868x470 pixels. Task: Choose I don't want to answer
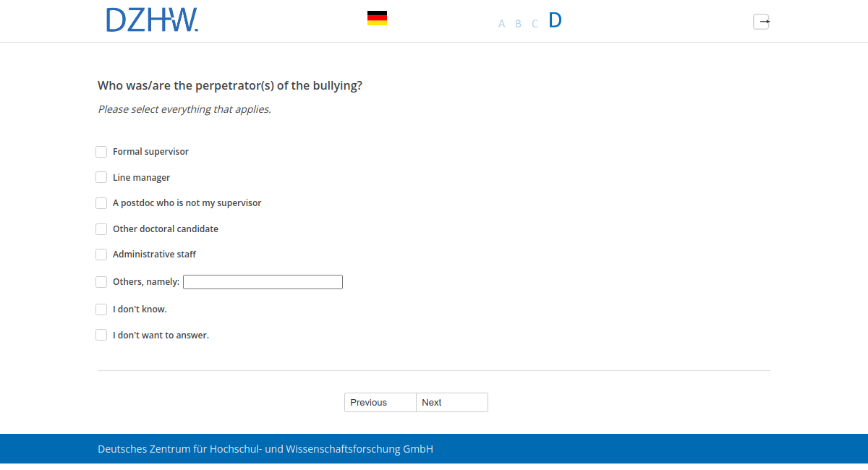pyautogui.click(x=101, y=336)
